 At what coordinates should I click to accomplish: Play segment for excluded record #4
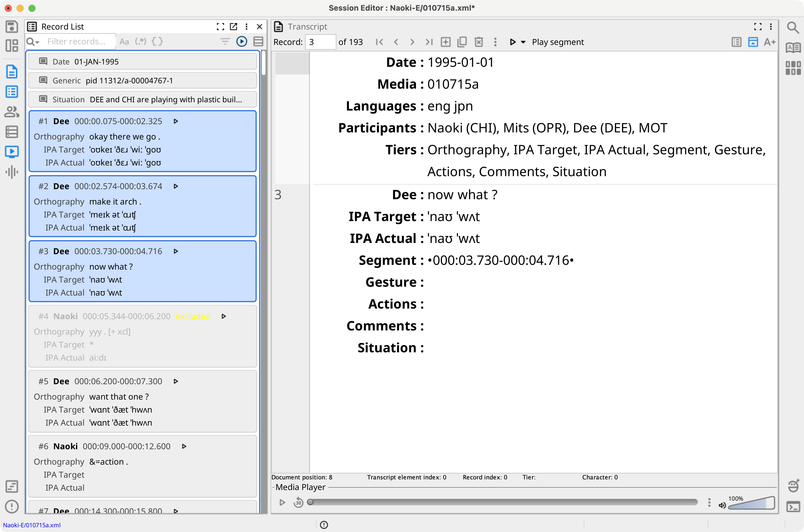coord(223,316)
